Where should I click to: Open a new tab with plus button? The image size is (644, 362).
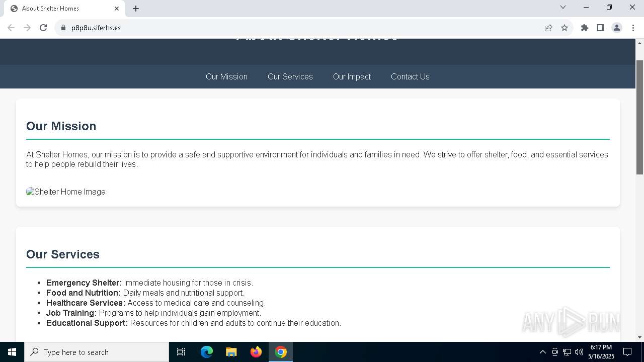click(136, 9)
